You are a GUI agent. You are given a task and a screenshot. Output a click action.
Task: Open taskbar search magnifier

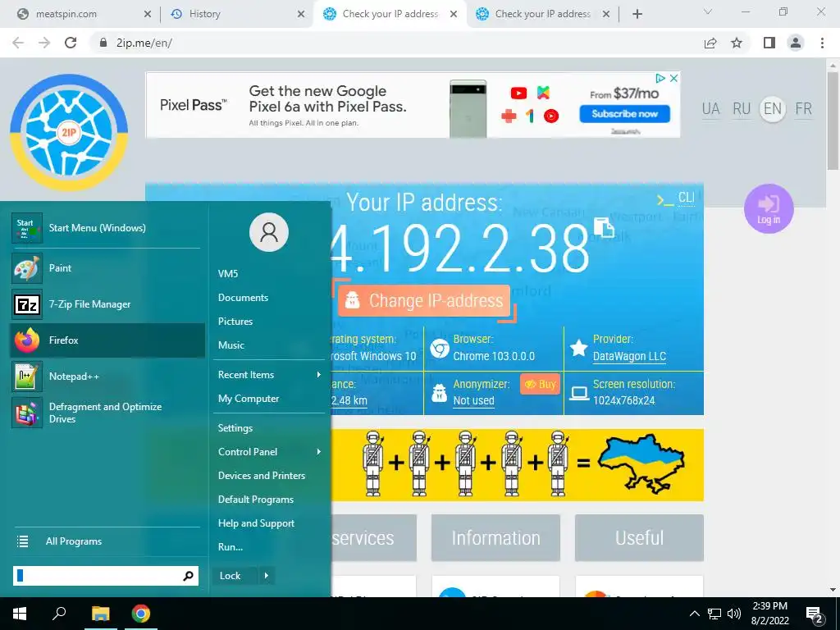(x=59, y=614)
